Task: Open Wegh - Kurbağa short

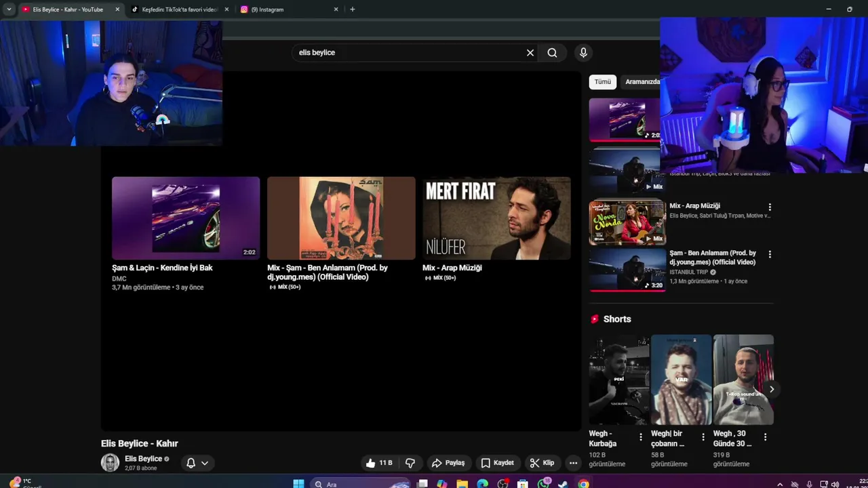Action: point(619,380)
